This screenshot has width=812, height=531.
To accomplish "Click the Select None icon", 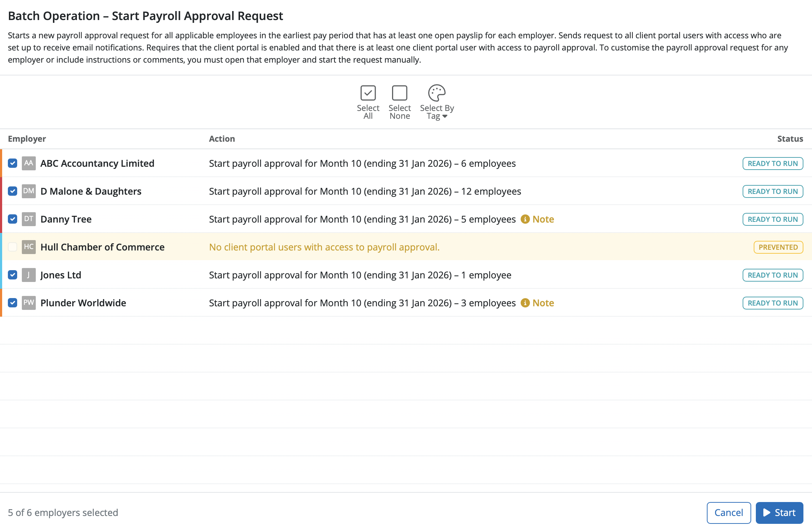I will pyautogui.click(x=399, y=93).
